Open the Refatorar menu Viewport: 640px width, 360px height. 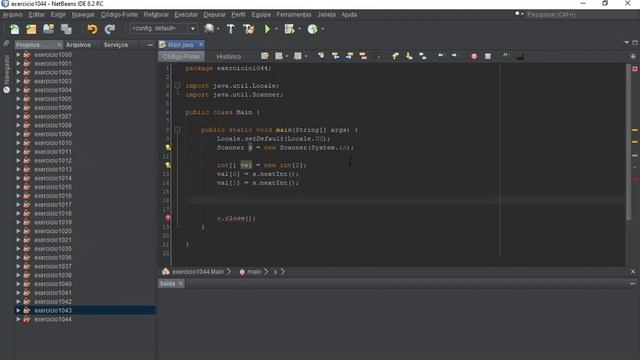(156, 15)
